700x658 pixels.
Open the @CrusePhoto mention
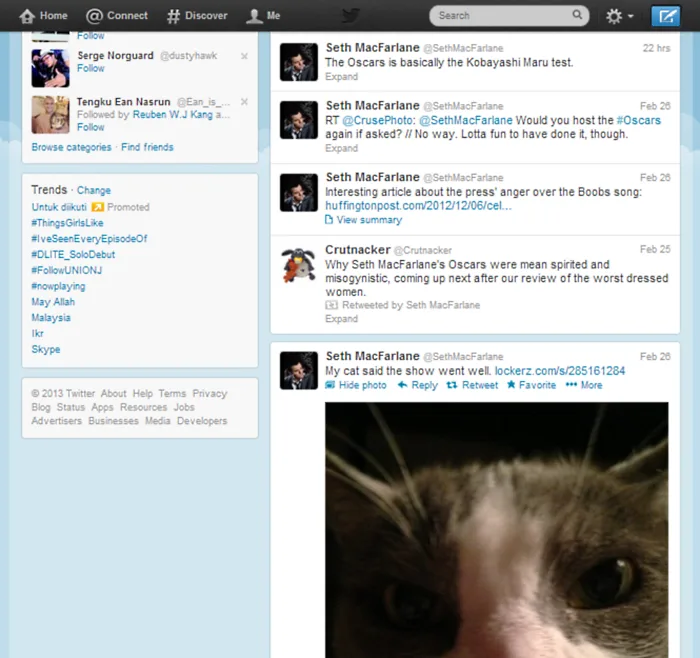coord(379,121)
